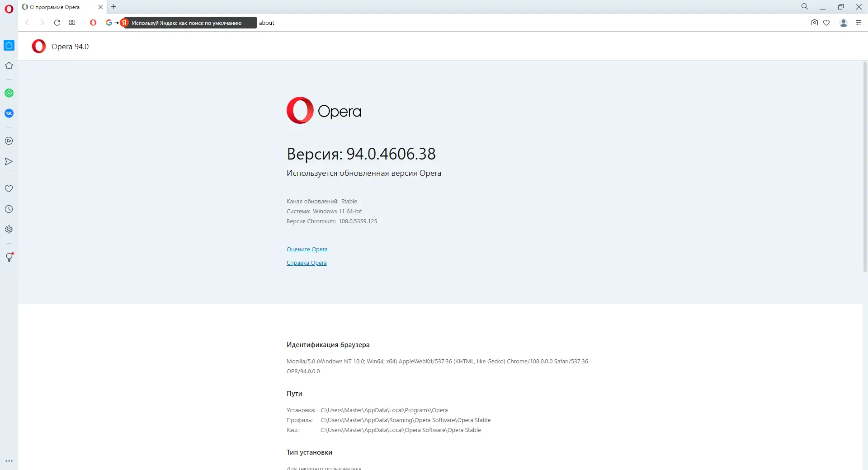Click the Yandex icon in address bar

pos(124,23)
